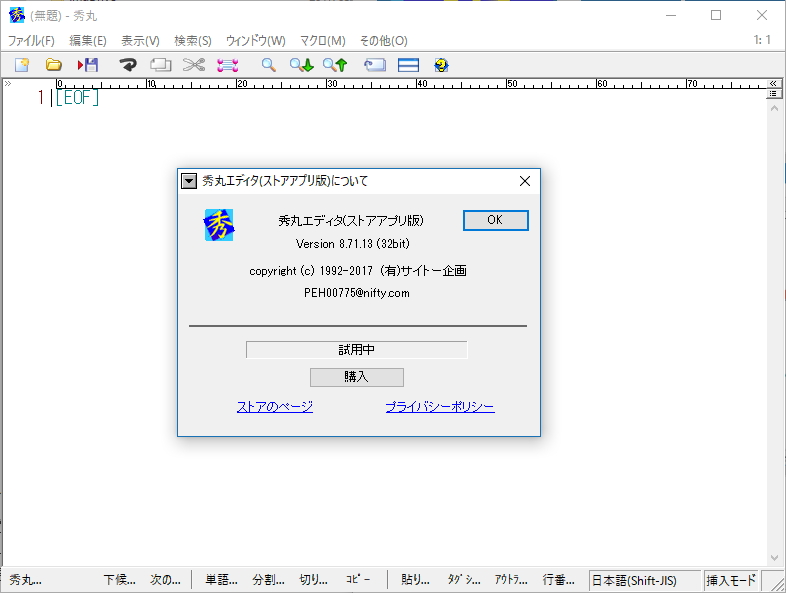Minimize the Hidemaru main window
This screenshot has width=786, height=593.
671,16
